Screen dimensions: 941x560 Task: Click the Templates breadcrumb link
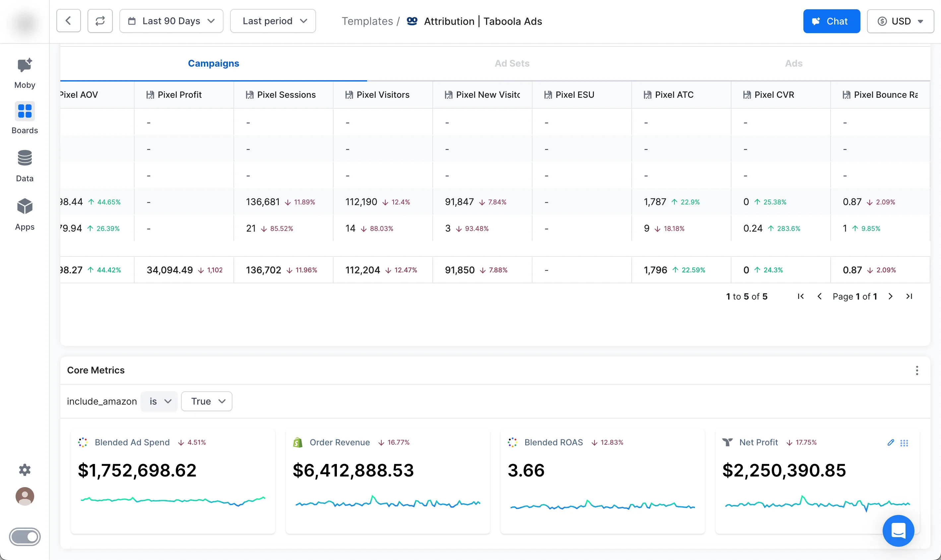pyautogui.click(x=367, y=21)
